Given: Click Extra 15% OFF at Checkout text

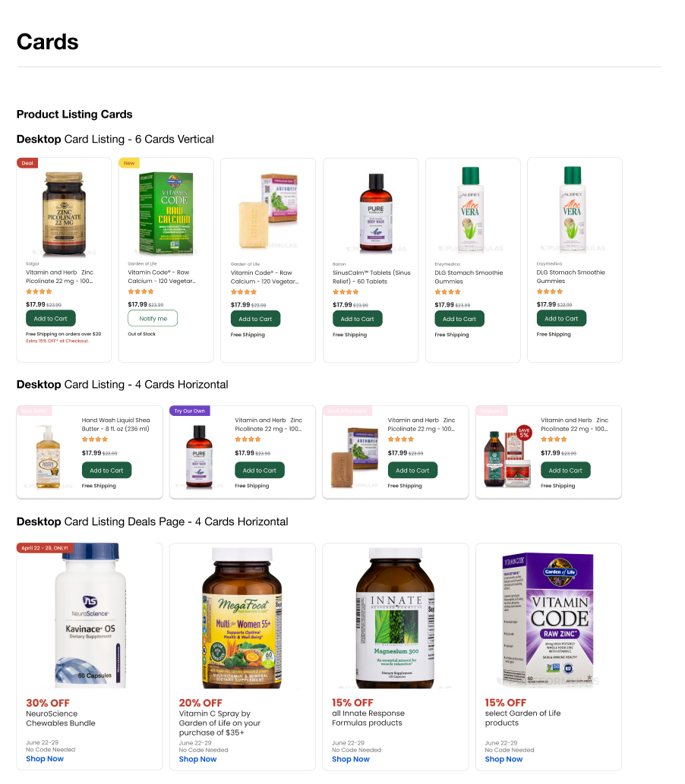Looking at the screenshot, I should [58, 341].
